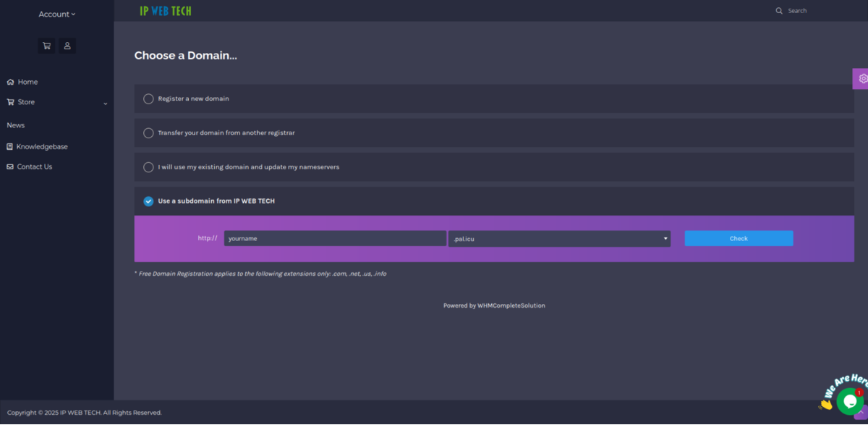868x425 pixels.
Task: Click the search magnifier icon
Action: tap(779, 11)
